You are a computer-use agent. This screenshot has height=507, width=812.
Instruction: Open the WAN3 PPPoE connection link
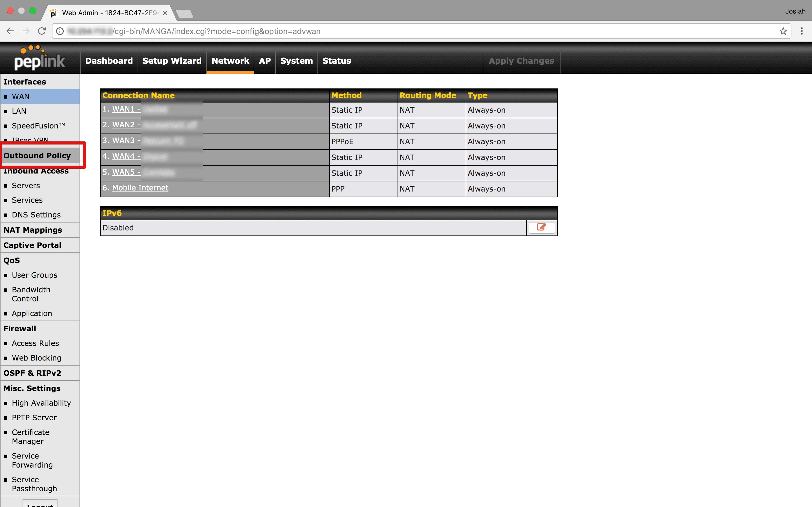coord(126,141)
